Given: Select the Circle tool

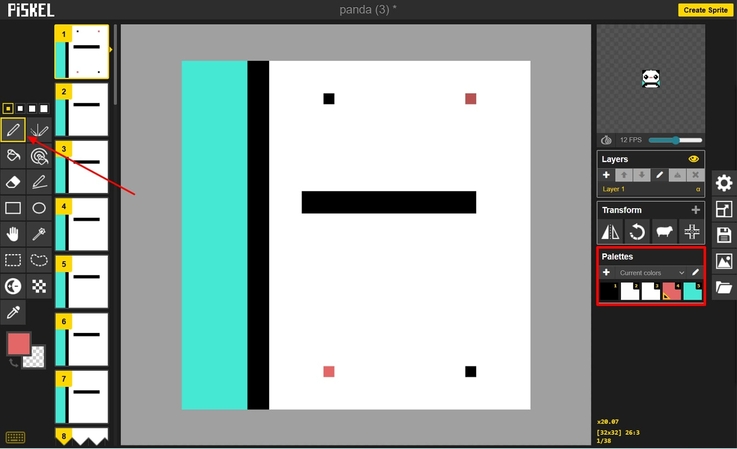Looking at the screenshot, I should [39, 208].
